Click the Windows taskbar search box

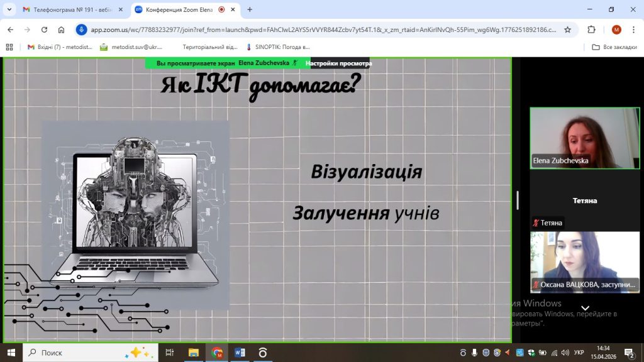point(88,353)
